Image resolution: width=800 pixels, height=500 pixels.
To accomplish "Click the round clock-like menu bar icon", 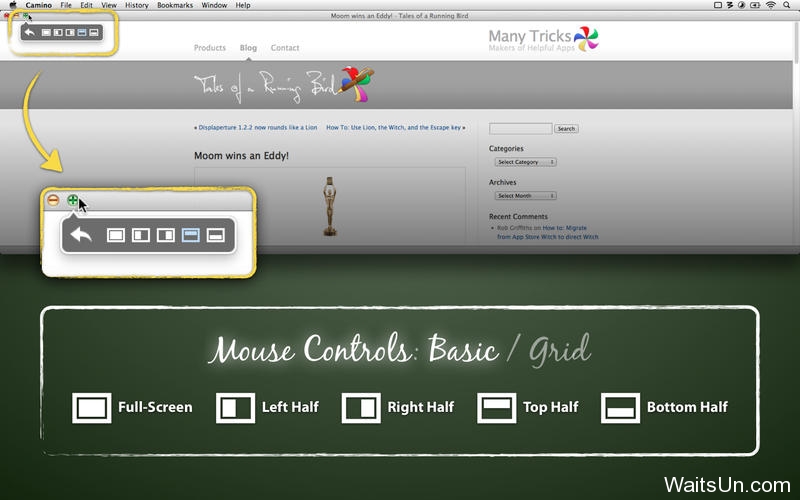I will 741,5.
